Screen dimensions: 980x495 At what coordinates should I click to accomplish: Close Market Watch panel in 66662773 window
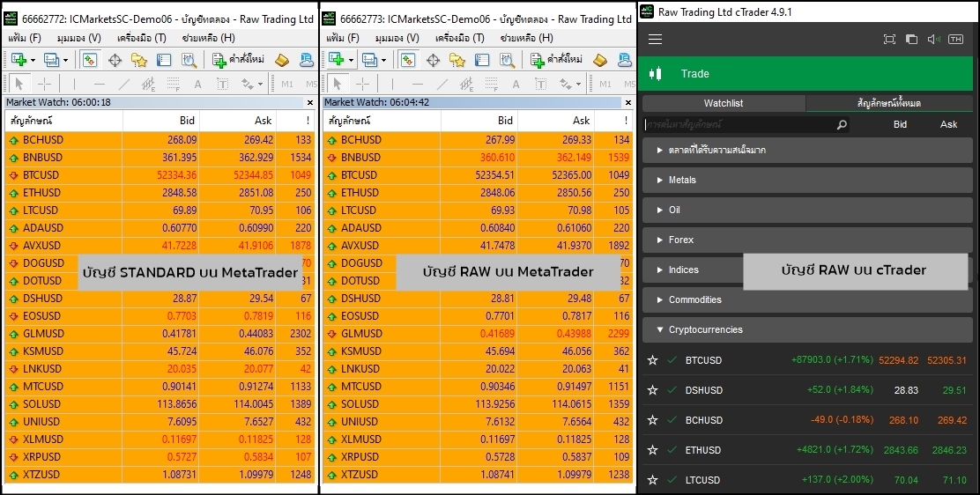click(x=628, y=102)
